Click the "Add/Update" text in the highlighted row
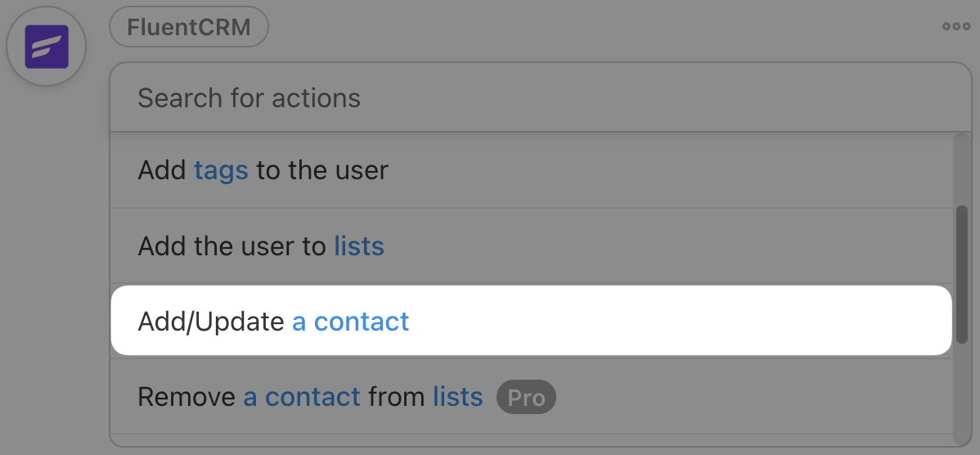Screen dimensions: 980x455 (x=211, y=321)
